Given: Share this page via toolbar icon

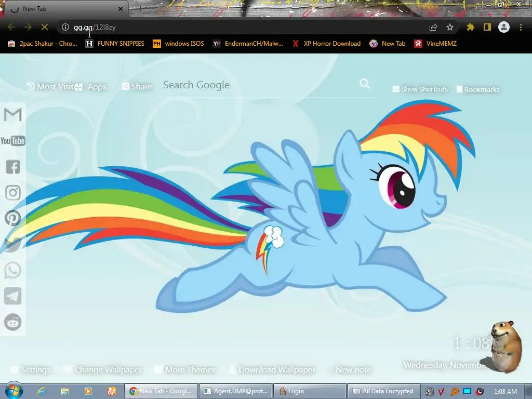Looking at the screenshot, I should tap(433, 27).
